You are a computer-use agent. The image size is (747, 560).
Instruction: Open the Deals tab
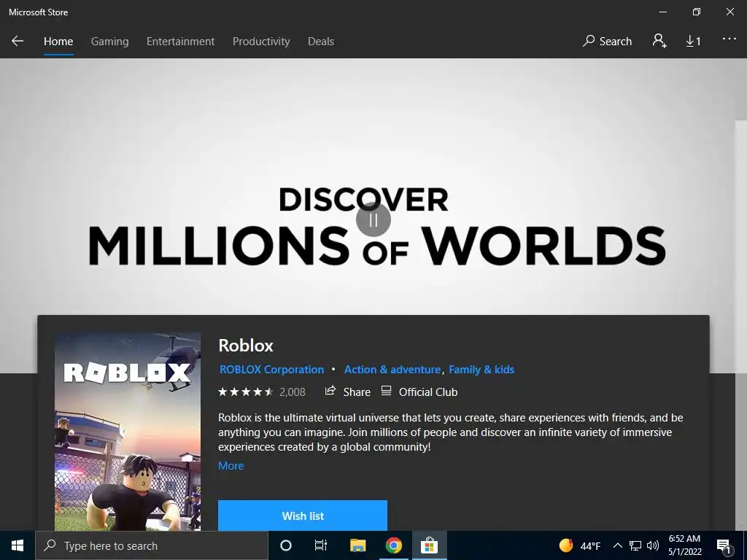(321, 42)
